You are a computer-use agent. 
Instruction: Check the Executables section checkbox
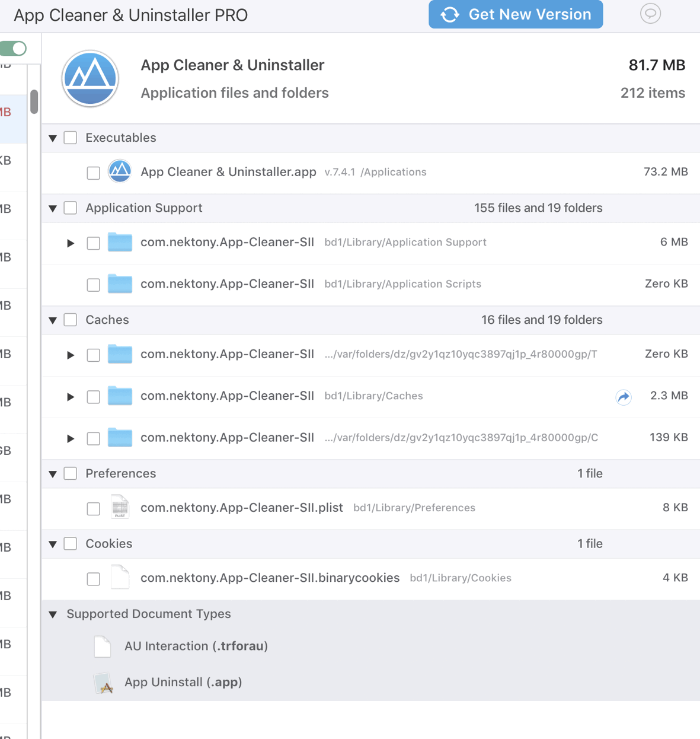(70, 138)
